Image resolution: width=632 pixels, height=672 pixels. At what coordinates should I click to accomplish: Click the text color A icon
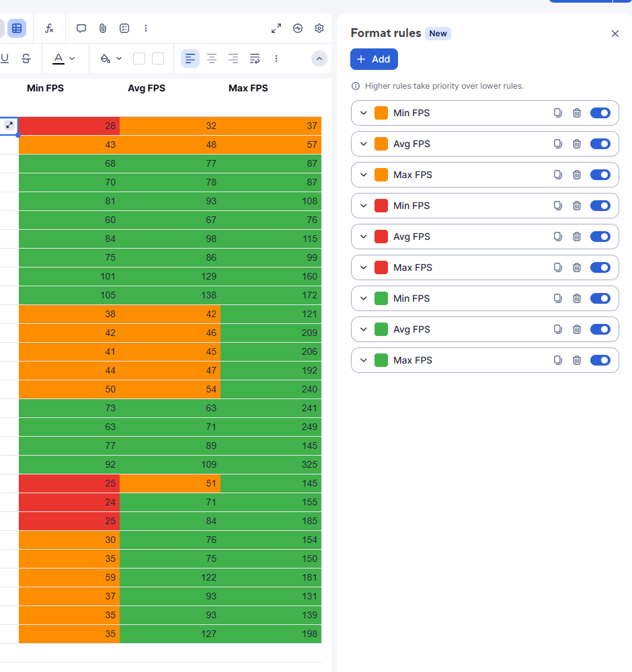[x=58, y=58]
